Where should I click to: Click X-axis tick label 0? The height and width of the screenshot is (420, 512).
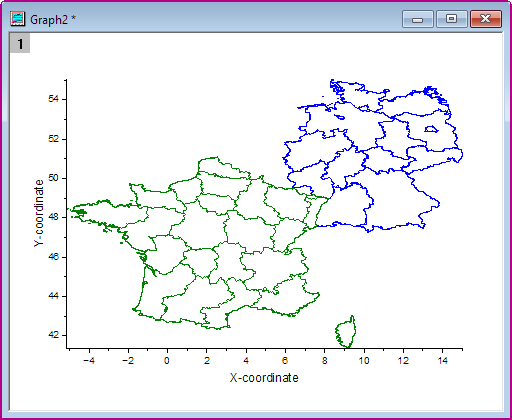(x=167, y=361)
